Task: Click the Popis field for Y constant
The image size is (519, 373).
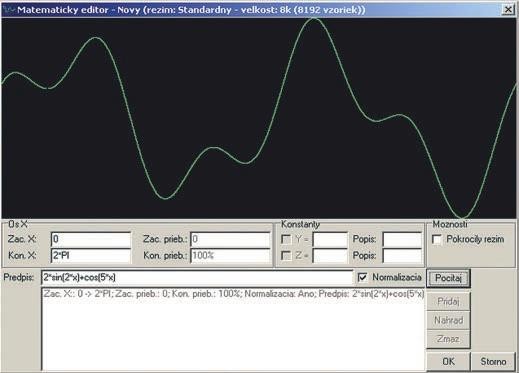Action: click(402, 239)
